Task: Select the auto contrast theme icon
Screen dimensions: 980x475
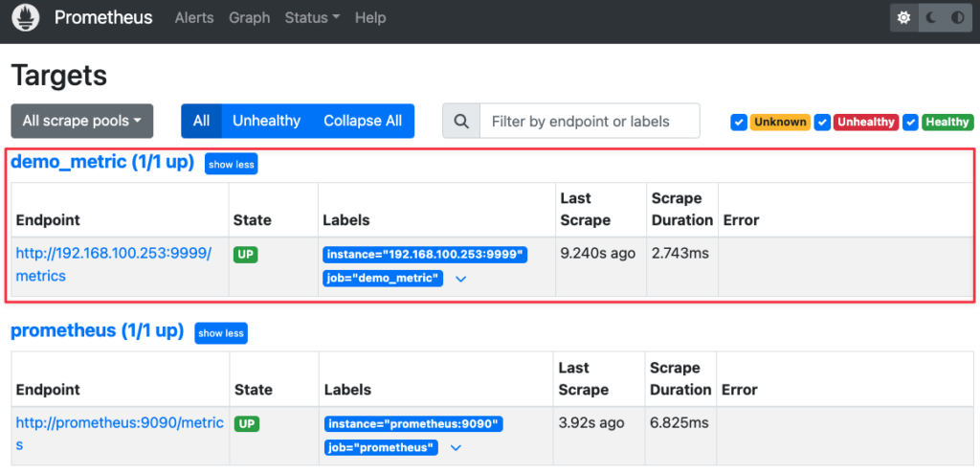Action: point(957,17)
